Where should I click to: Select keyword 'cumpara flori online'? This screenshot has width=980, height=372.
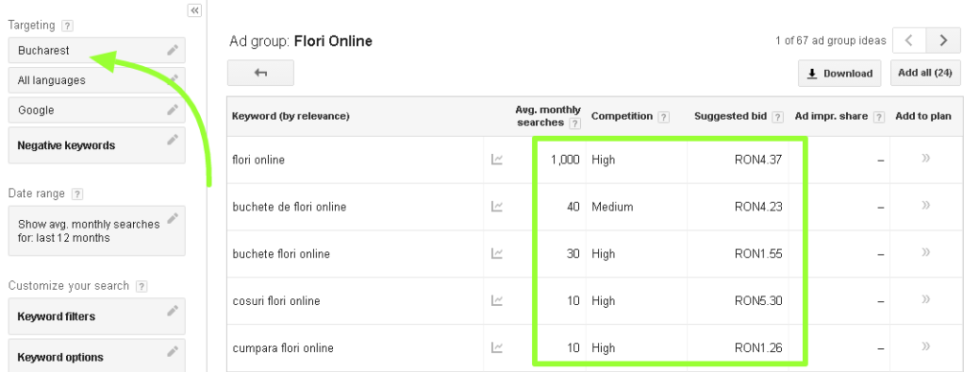coord(282,348)
